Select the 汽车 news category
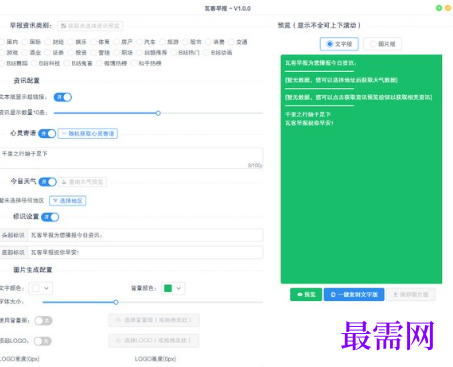 point(146,42)
